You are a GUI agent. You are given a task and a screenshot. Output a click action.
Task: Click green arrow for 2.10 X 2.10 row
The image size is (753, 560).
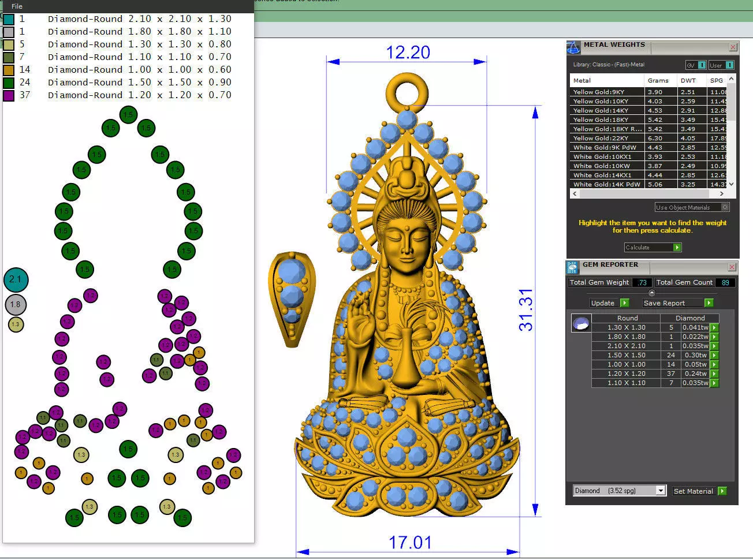click(714, 346)
